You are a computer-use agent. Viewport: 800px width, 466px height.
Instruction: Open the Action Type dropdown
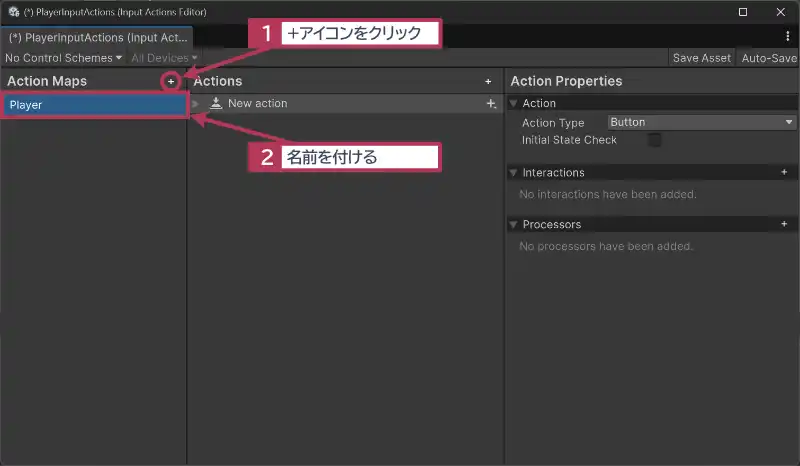701,122
